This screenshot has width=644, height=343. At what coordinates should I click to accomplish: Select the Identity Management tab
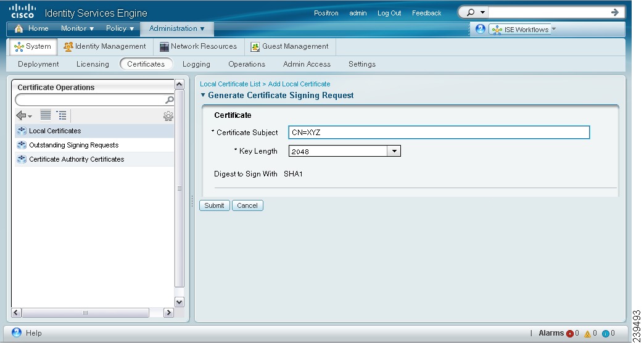(x=105, y=47)
